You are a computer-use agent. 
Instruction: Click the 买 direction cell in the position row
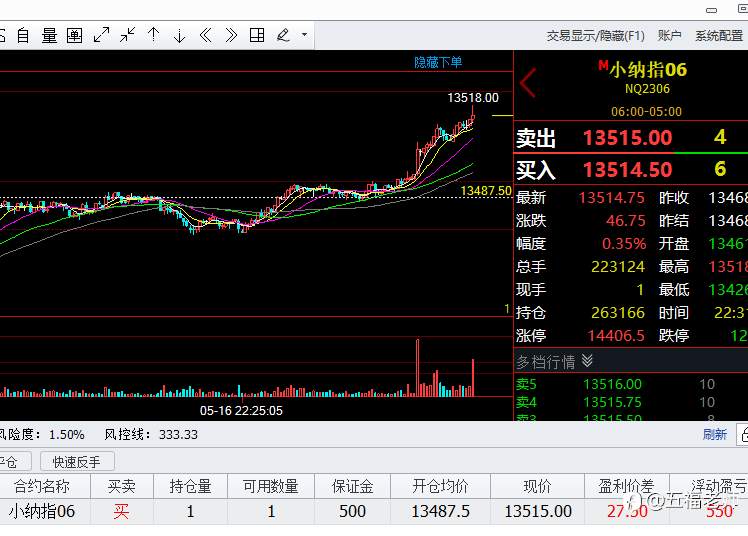[122, 512]
